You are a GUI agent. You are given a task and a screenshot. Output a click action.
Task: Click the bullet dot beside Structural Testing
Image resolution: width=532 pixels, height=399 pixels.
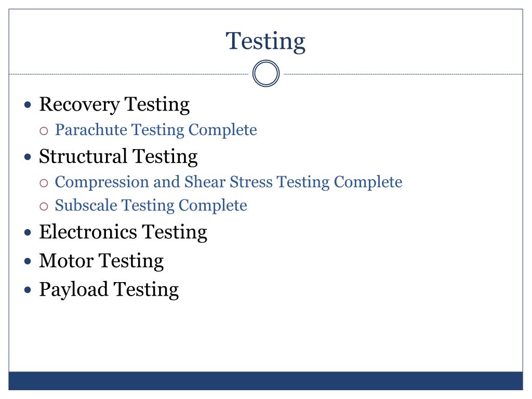[x=29, y=157]
